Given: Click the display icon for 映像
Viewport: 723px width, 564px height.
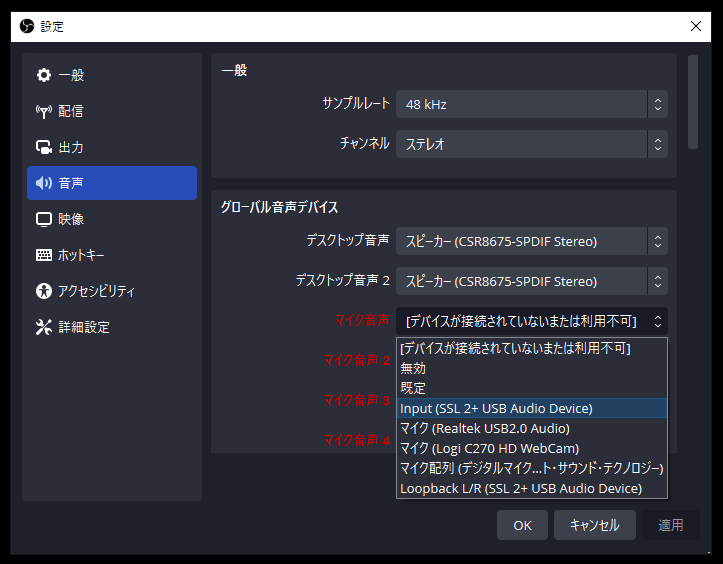Looking at the screenshot, I should pyautogui.click(x=44, y=219).
